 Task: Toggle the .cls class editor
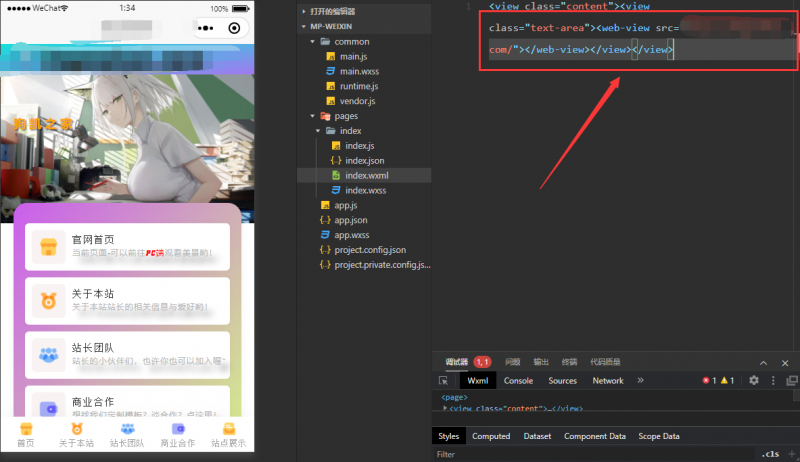[770, 454]
